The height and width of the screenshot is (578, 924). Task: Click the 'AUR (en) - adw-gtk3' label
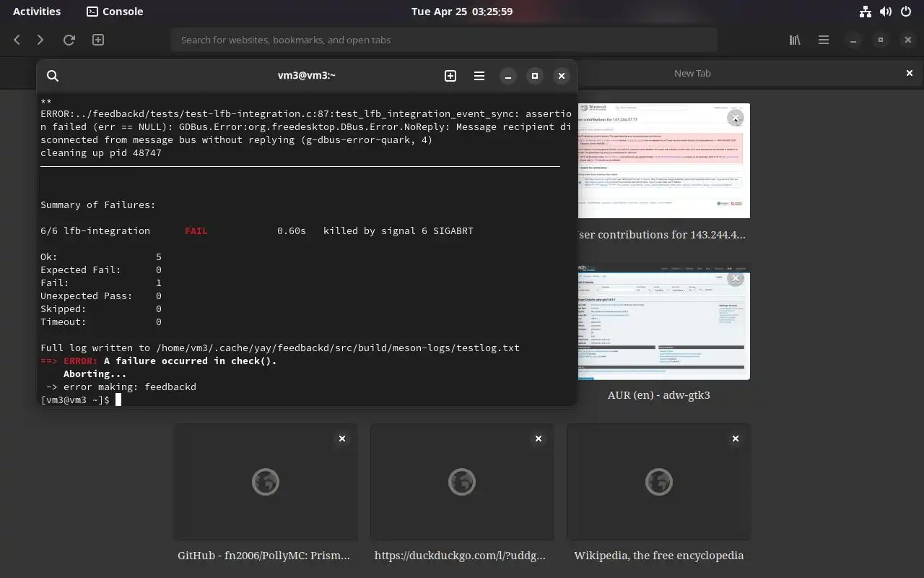(x=658, y=395)
